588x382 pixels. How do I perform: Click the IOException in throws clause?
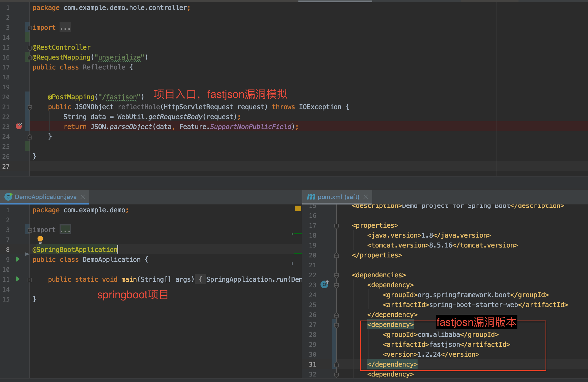pyautogui.click(x=320, y=107)
